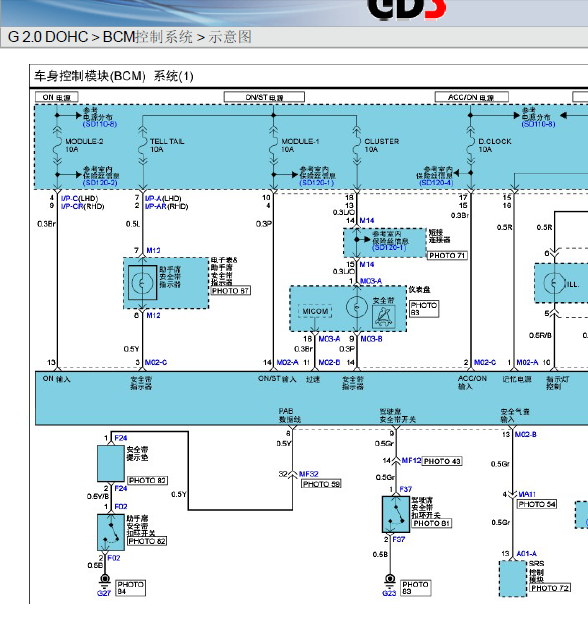
Task: Select the seat belt reminder pad component
Action: [x=111, y=463]
